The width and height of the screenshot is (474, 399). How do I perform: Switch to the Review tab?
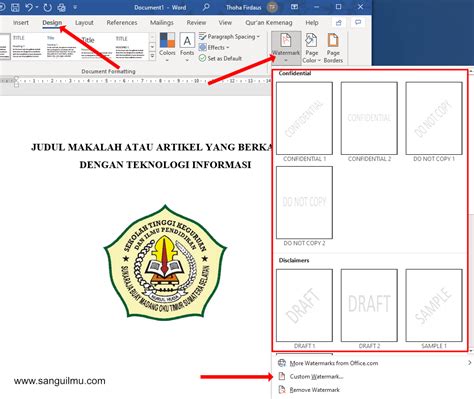click(x=196, y=23)
